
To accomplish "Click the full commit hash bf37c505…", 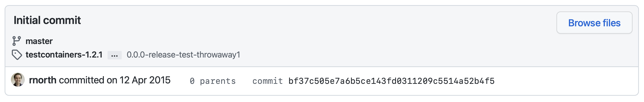I will pos(391,81).
